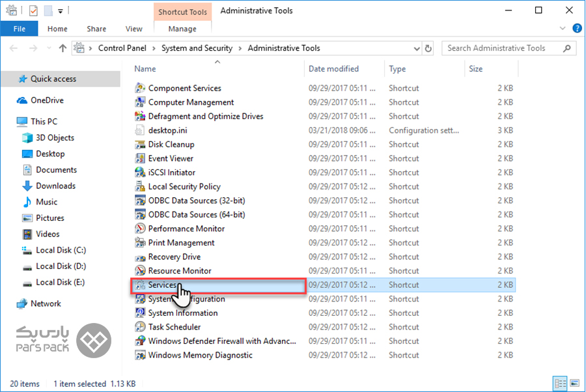Navigate to System and Security breadcrumb
586x392 pixels.
(x=197, y=48)
